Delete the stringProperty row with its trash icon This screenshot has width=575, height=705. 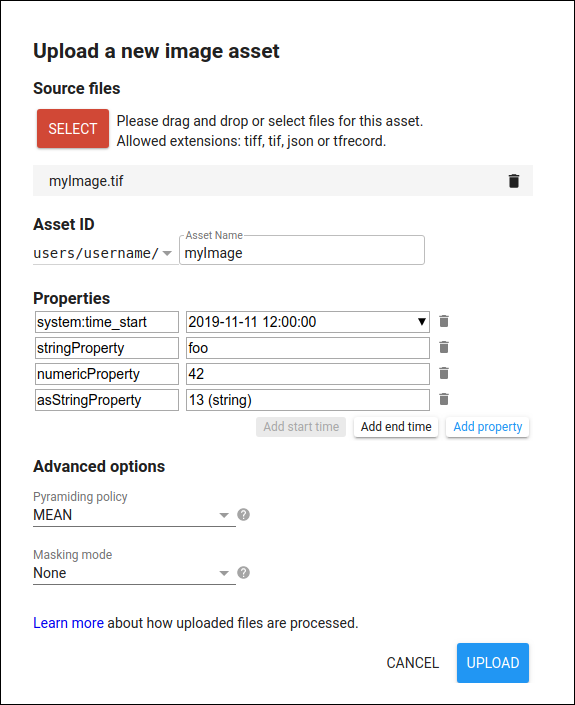(x=444, y=348)
